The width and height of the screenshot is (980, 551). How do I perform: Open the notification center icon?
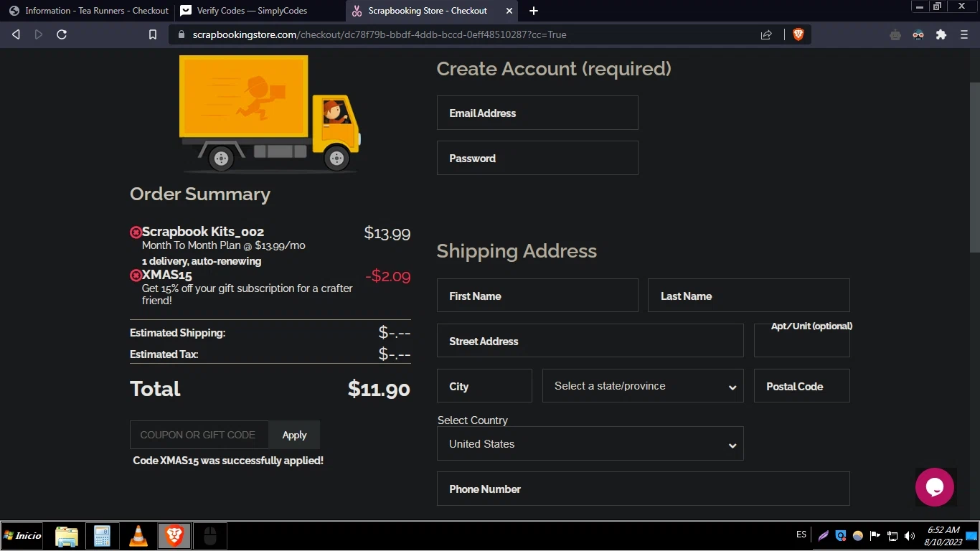click(971, 536)
